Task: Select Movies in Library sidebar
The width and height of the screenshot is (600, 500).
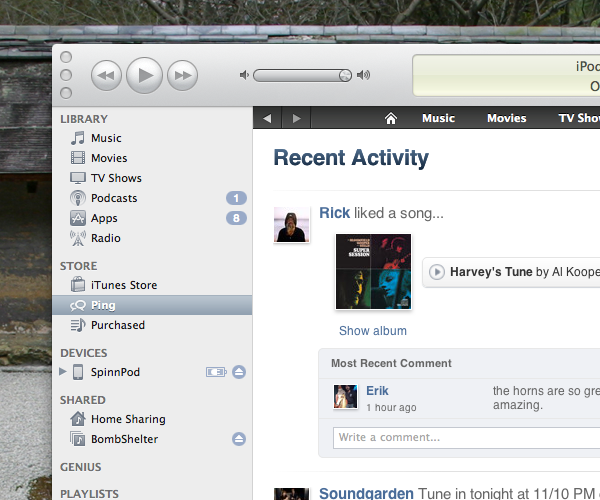Action: click(x=109, y=158)
